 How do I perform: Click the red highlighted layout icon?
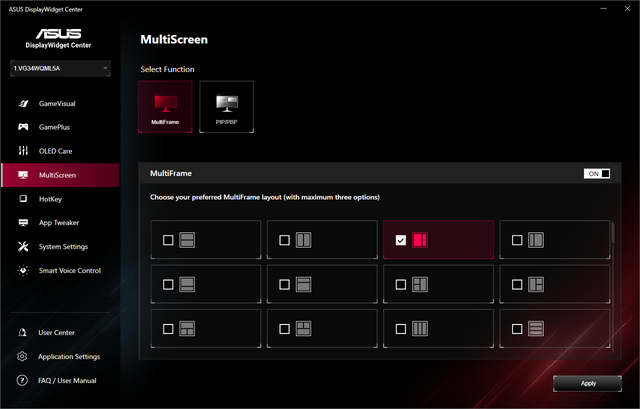coord(420,240)
